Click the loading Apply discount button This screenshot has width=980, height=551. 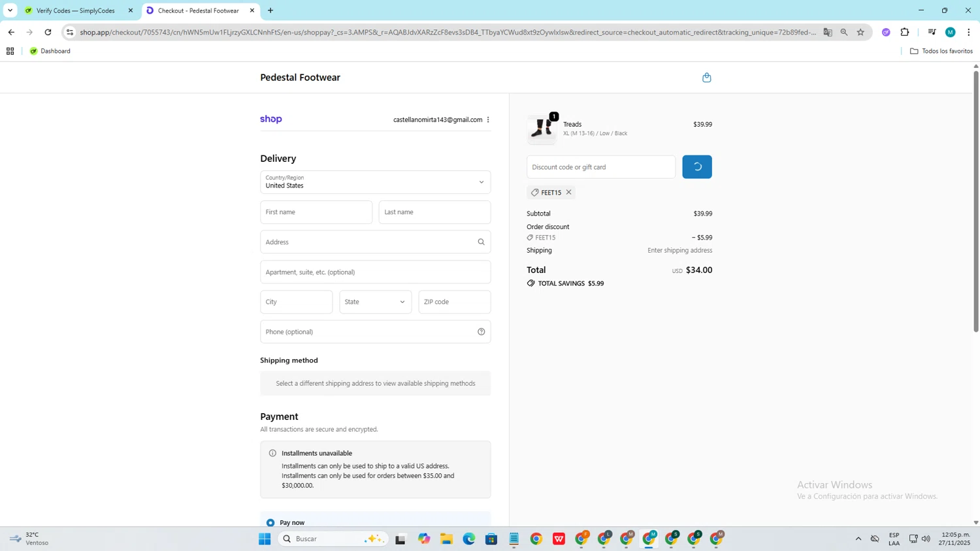697,167
